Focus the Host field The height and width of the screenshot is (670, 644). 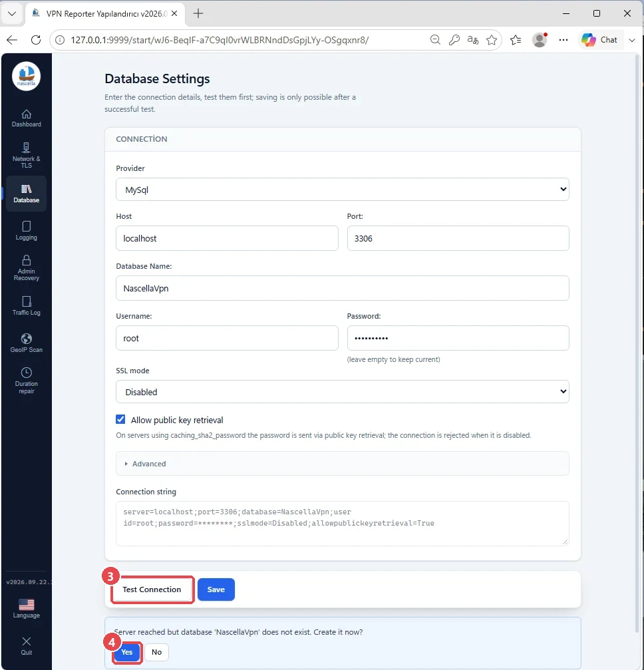tap(227, 238)
